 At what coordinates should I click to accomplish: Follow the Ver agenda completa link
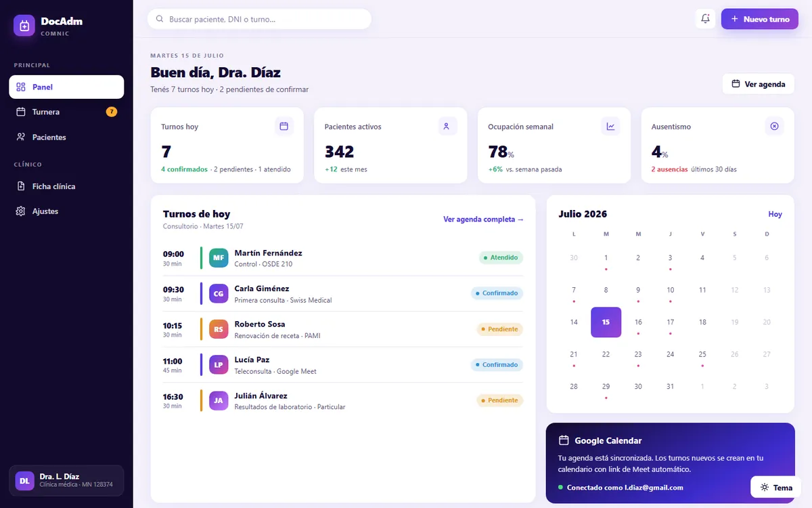click(484, 219)
